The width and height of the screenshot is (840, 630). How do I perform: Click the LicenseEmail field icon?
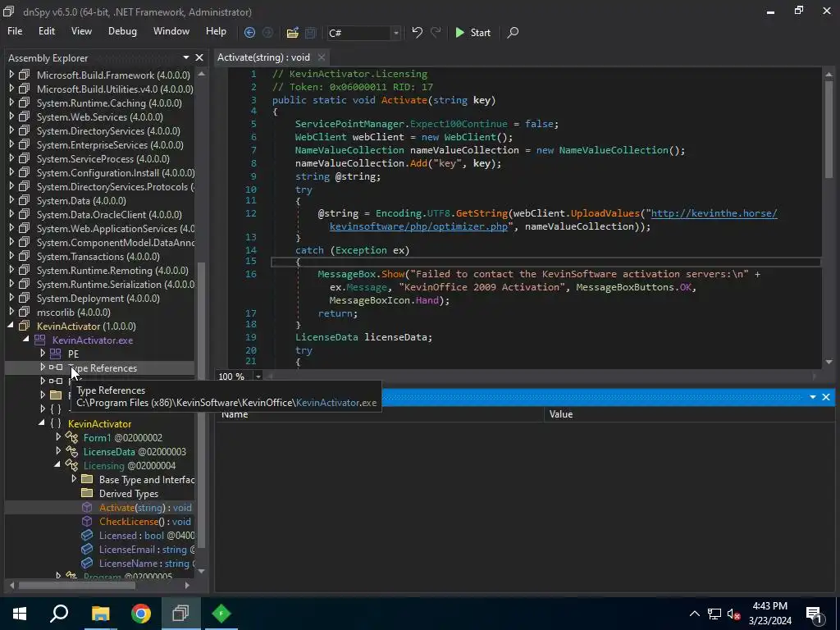[x=87, y=549]
